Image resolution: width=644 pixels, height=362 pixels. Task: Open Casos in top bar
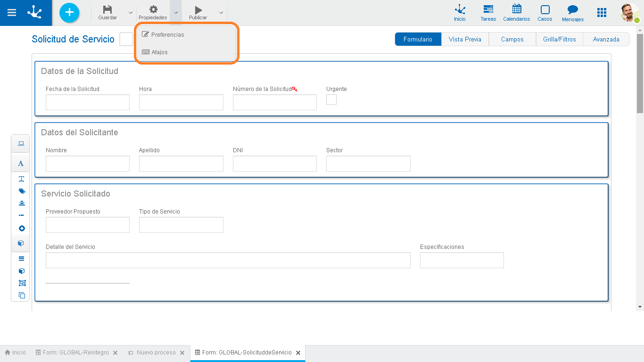pos(545,13)
